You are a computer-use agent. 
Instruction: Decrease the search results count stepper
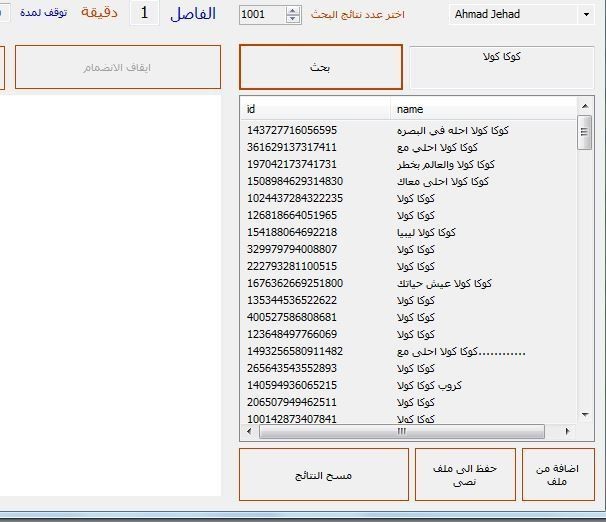[293, 19]
